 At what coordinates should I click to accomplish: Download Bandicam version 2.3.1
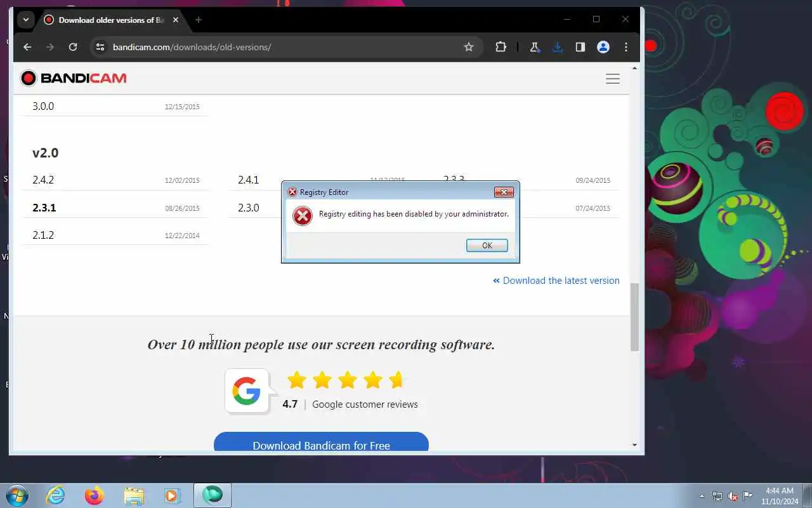44,208
